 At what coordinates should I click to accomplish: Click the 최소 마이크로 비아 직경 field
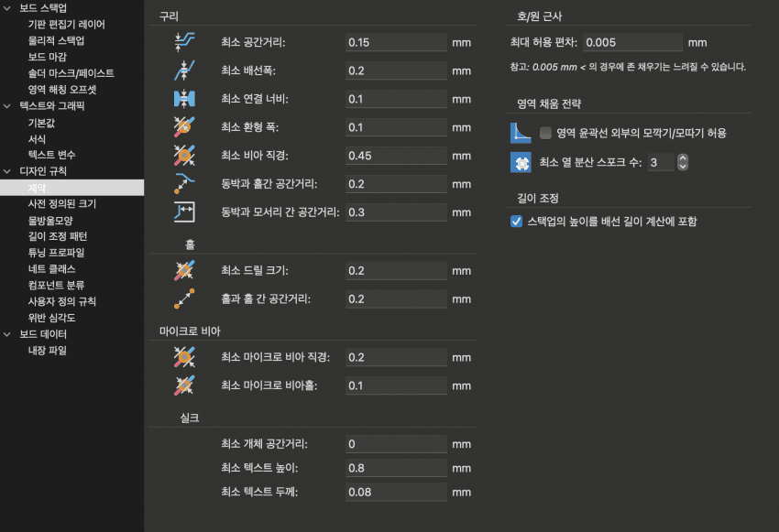396,357
